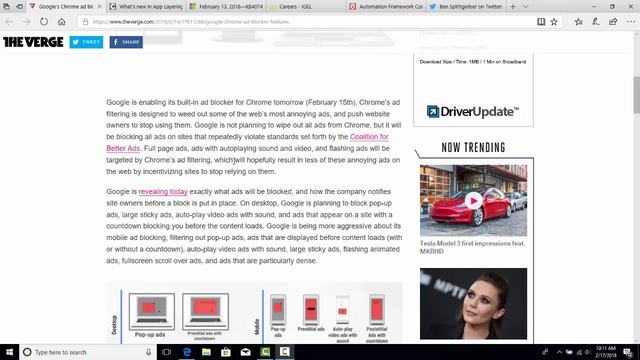640x360 pixels.
Task: Open Reading view icon in address bar
Action: 541,22
